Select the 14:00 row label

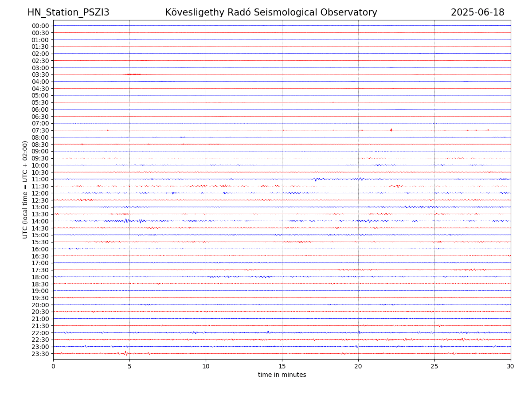[x=40, y=221]
